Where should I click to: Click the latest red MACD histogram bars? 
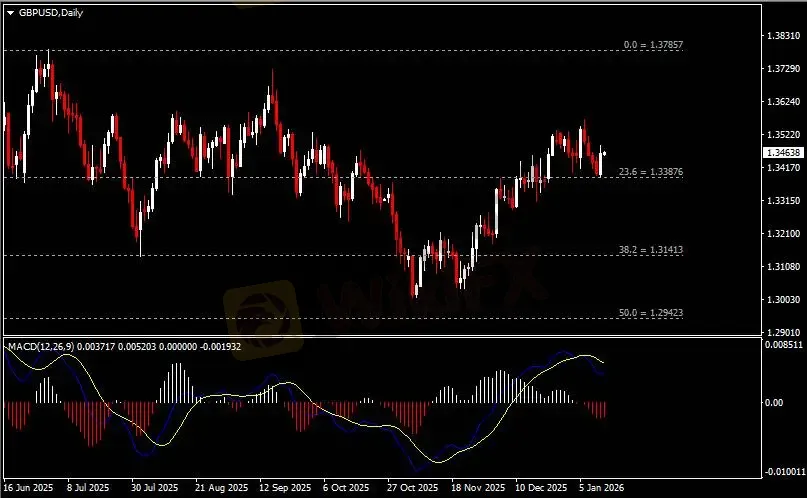(x=600, y=410)
